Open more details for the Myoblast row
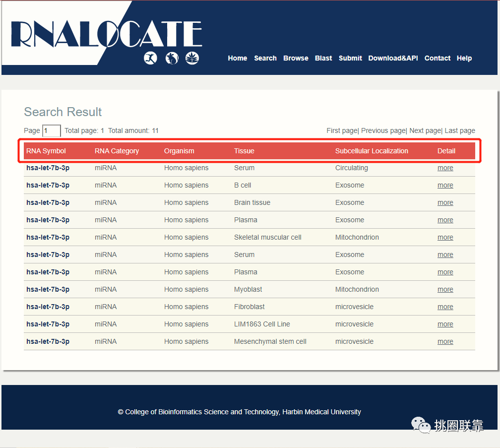 [x=445, y=289]
